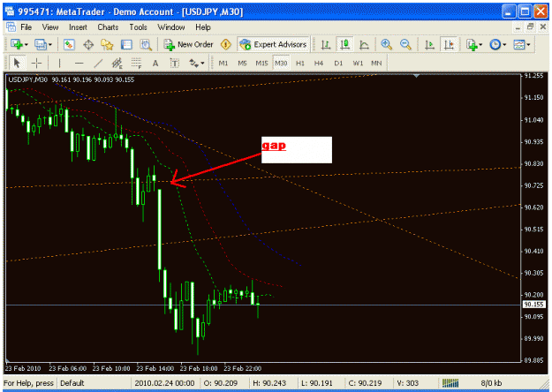This screenshot has height=392, width=552.
Task: Open the Terminal window icon
Action: coord(126,44)
